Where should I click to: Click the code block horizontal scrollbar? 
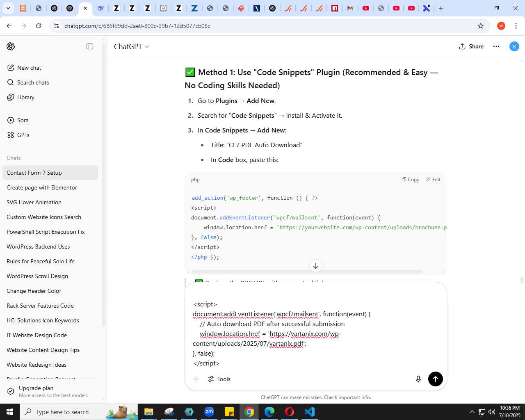307,272
